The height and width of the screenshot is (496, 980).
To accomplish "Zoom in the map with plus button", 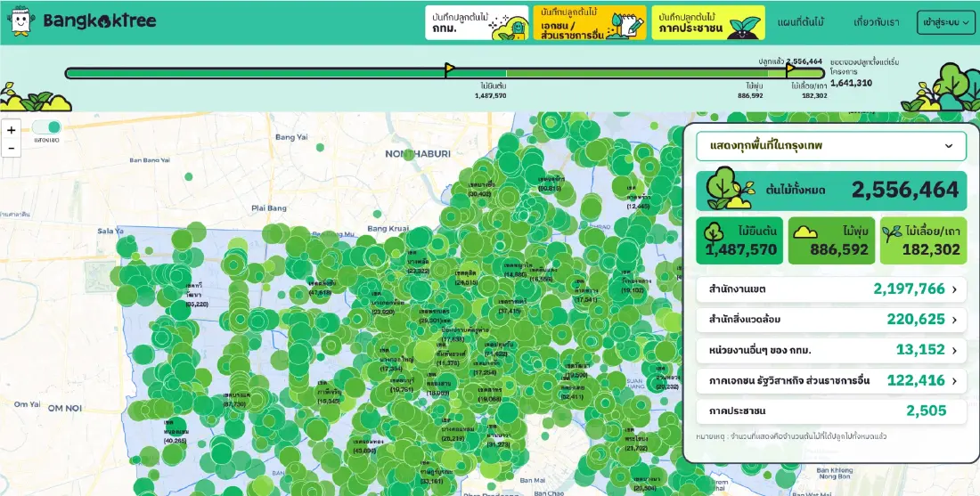I will (12, 130).
